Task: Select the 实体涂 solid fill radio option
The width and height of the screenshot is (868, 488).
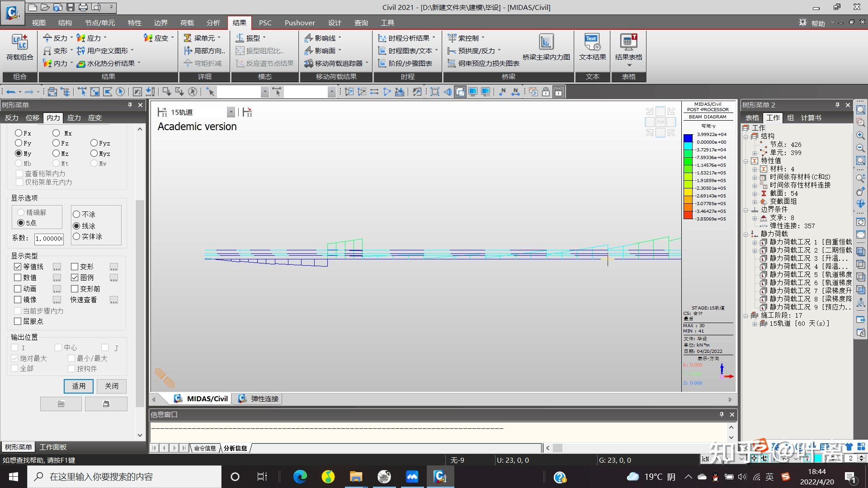Action: 76,236
